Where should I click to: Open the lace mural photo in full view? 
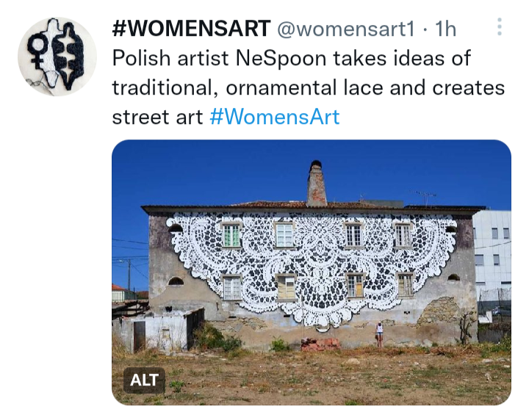(312, 272)
